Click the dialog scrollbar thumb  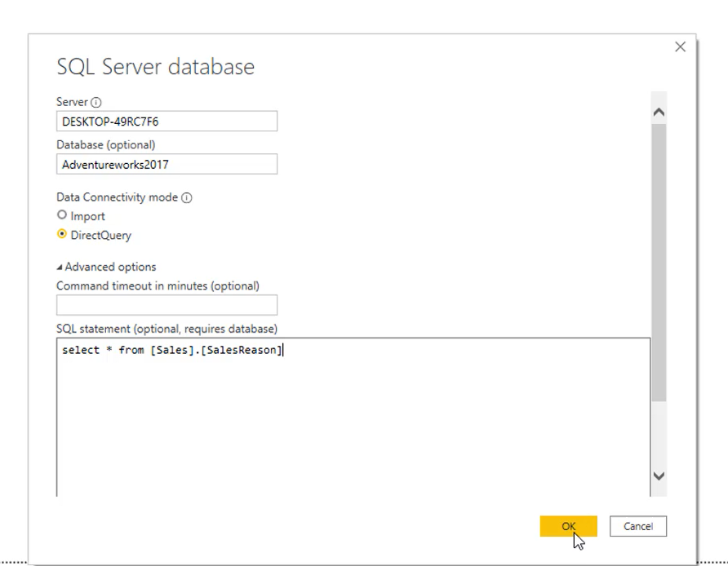tap(659, 263)
